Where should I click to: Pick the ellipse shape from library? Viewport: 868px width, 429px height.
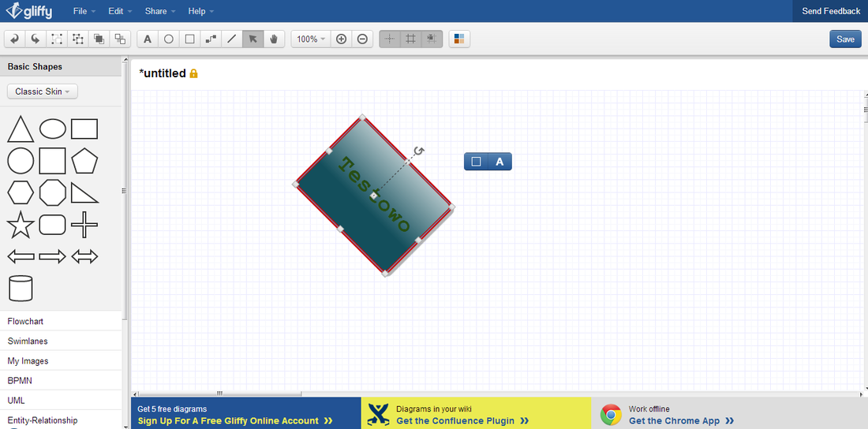(53, 129)
